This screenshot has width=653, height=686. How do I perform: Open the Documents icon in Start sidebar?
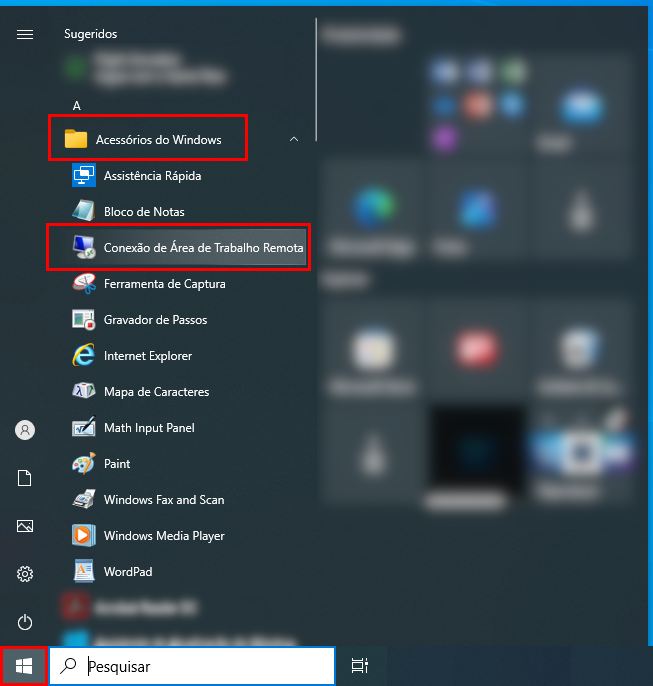click(x=24, y=478)
